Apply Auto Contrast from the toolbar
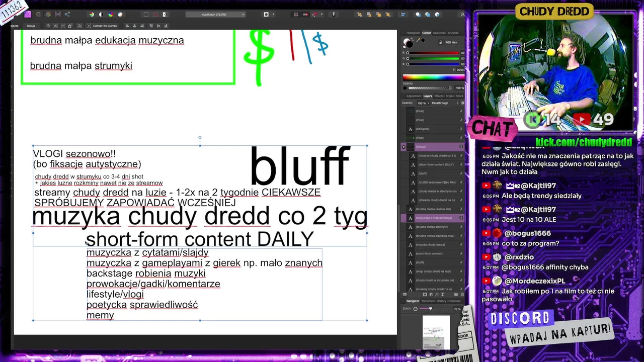This screenshot has width=644, height=362. click(101, 15)
